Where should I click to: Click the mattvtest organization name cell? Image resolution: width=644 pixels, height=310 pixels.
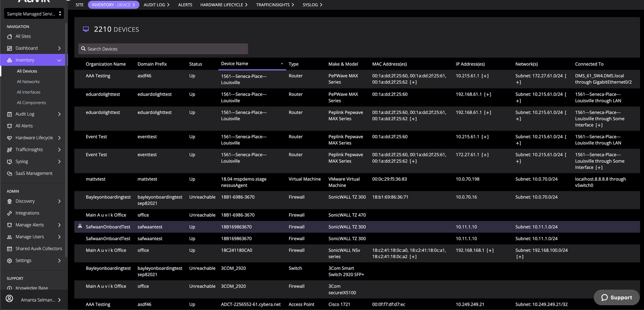(96, 179)
